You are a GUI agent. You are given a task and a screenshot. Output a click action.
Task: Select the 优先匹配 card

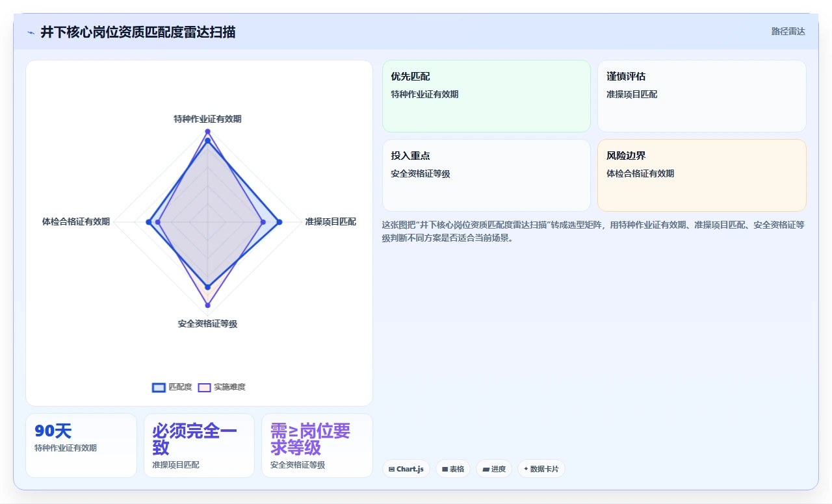pos(486,96)
